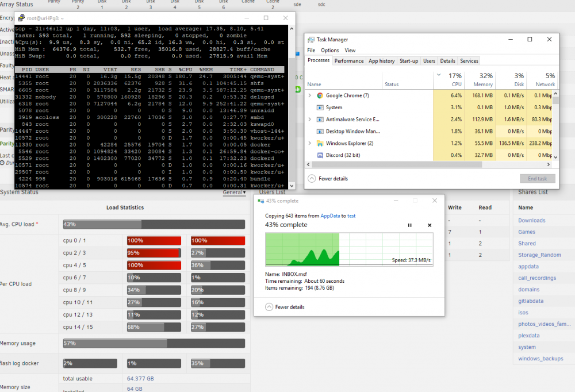
Task: Expand the Windows Explorer process group
Action: coord(309,143)
